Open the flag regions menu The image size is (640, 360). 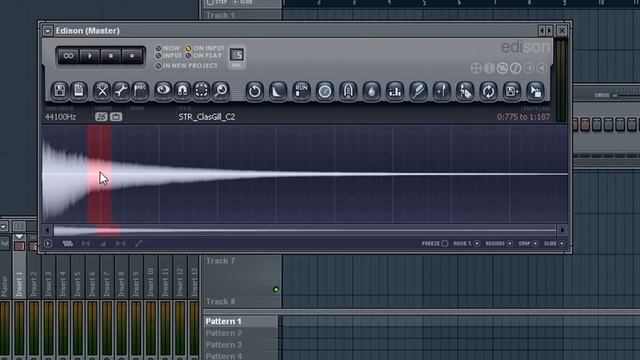(140, 91)
